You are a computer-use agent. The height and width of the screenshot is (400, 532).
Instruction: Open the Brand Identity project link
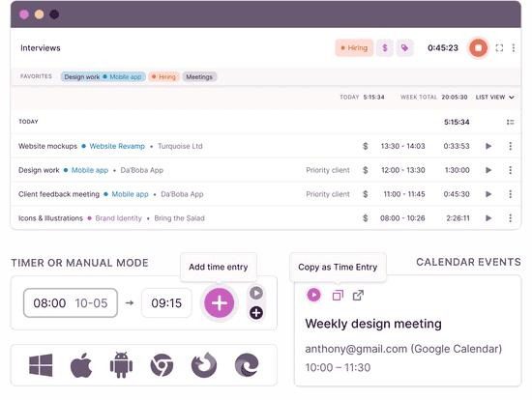[118, 218]
